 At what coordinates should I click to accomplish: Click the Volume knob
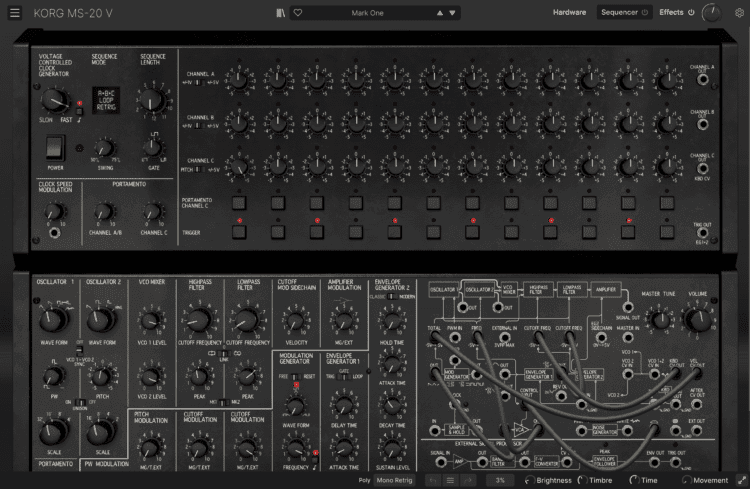[x=698, y=320]
